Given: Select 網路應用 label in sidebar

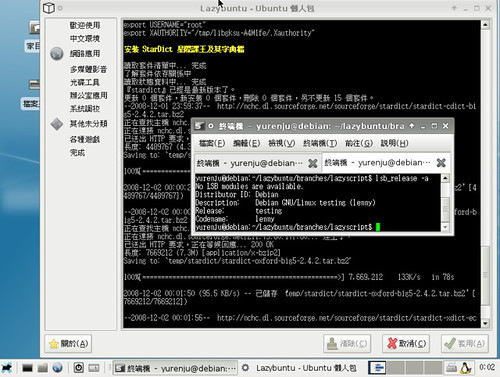Looking at the screenshot, I should pos(85,54).
